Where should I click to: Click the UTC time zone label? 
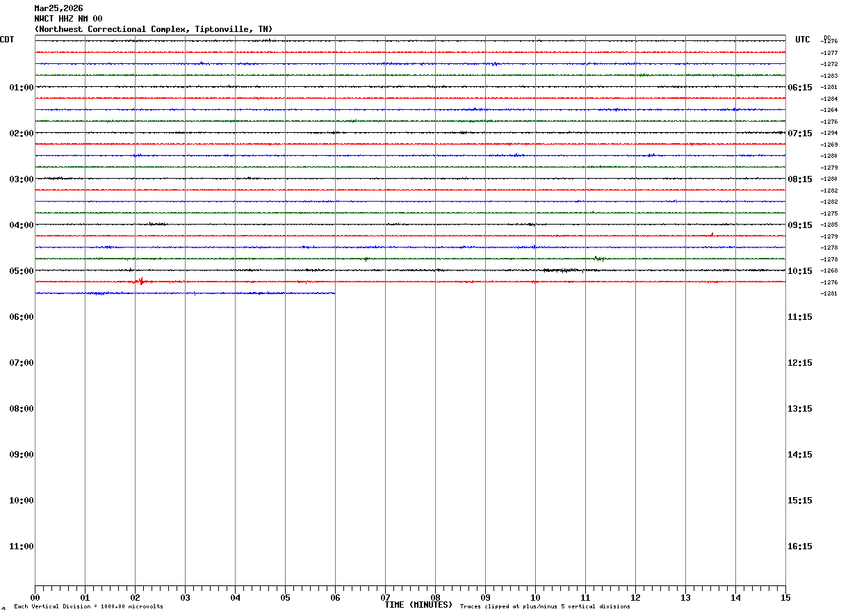pos(803,40)
